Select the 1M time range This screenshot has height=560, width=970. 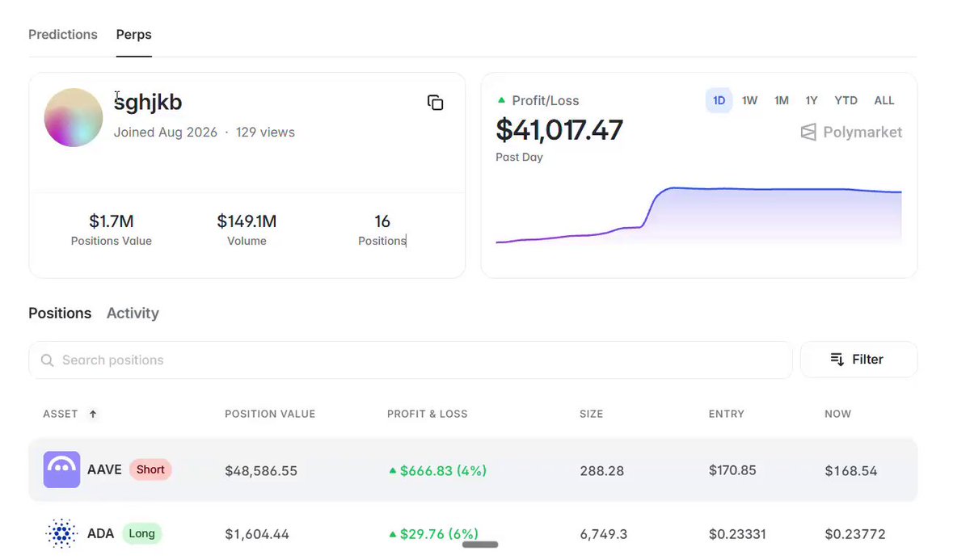(x=782, y=100)
